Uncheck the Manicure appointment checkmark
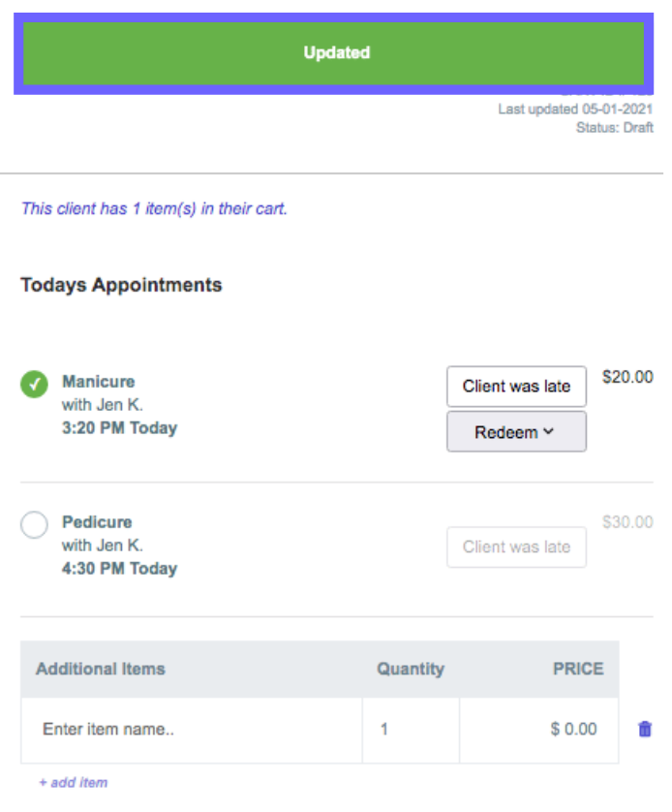The width and height of the screenshot is (672, 812). [x=34, y=385]
